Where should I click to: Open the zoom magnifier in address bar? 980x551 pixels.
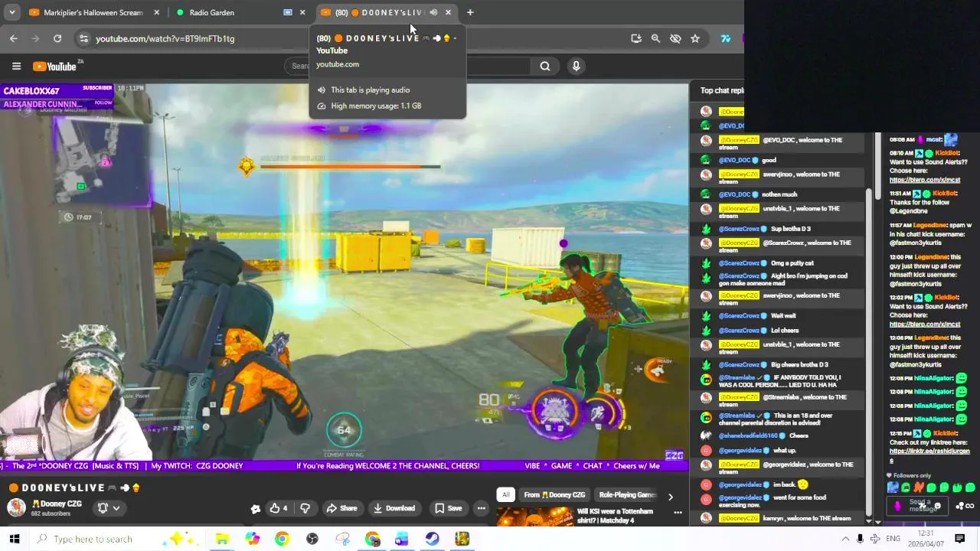tap(655, 38)
